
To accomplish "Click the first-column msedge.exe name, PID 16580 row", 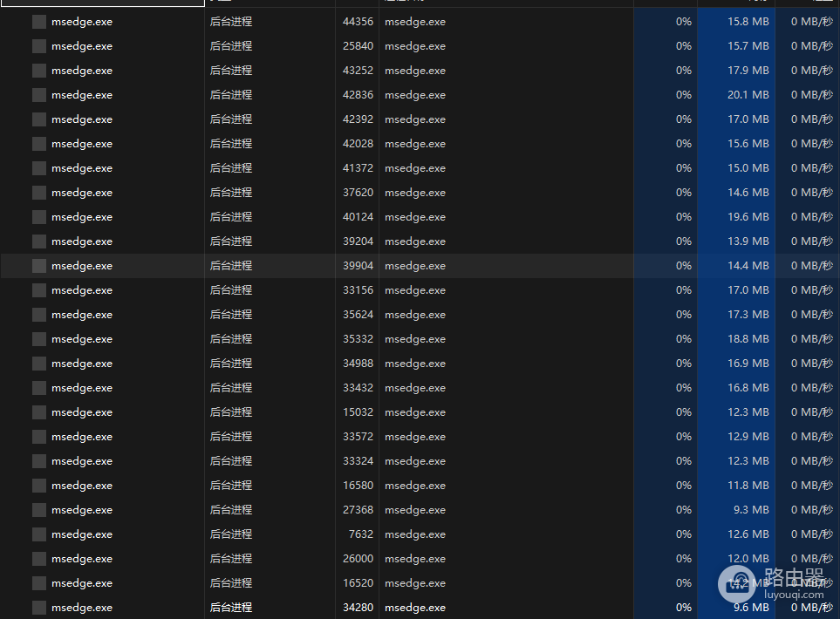I will coord(82,486).
